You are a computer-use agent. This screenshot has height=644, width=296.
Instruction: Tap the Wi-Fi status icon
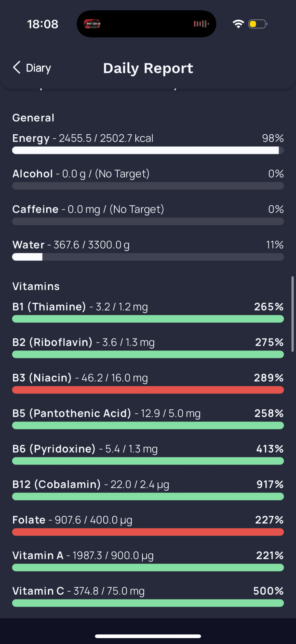238,24
